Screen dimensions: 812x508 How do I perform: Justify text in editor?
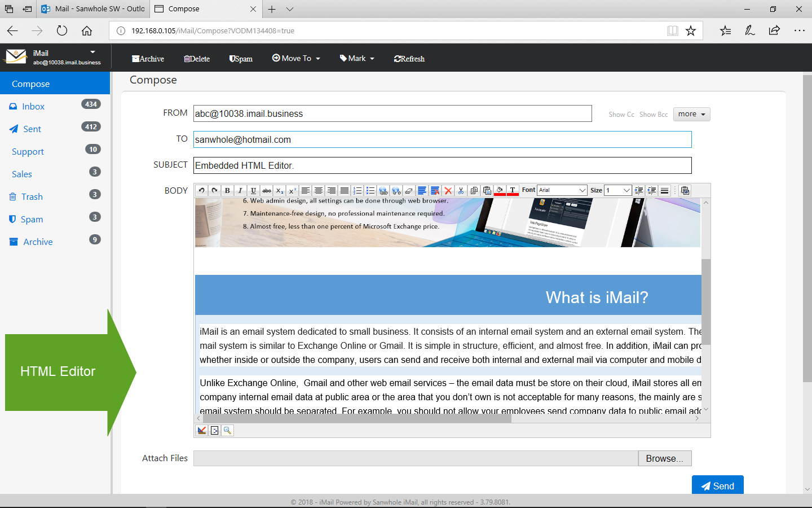pos(344,190)
